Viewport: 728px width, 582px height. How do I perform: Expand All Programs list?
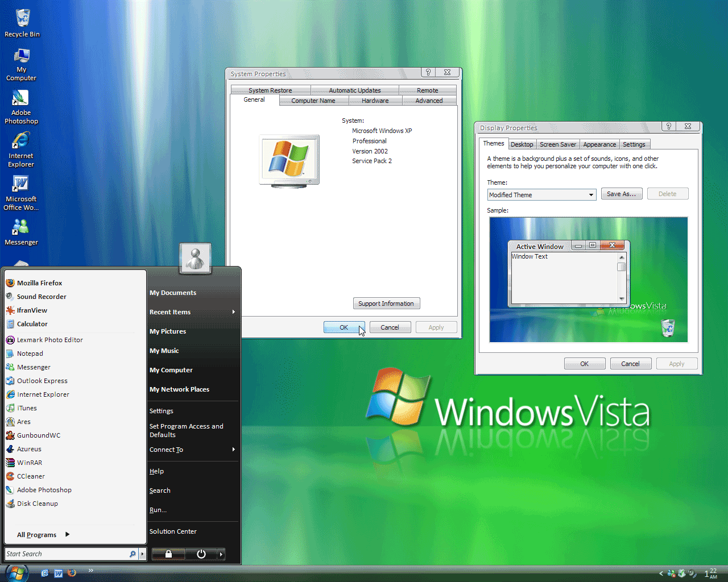click(x=43, y=535)
